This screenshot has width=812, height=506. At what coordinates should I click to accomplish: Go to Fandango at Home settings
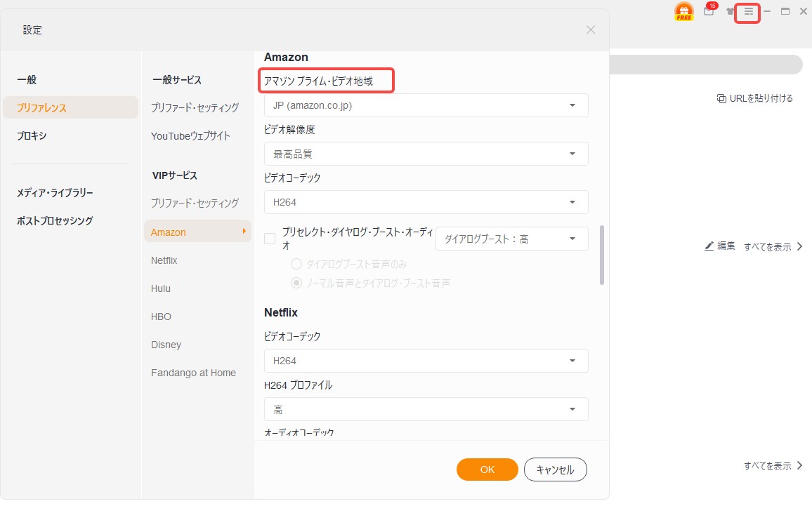194,373
